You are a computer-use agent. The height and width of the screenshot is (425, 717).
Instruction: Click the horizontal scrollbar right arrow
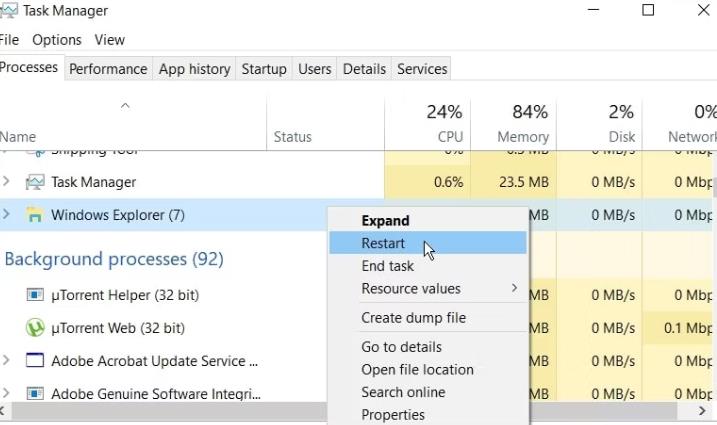pos(702,411)
